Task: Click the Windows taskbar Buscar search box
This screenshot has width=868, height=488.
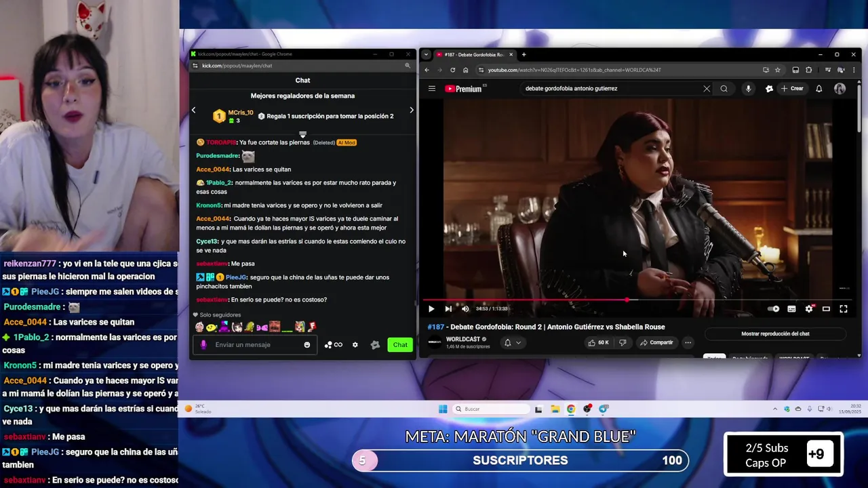Action: (492, 409)
